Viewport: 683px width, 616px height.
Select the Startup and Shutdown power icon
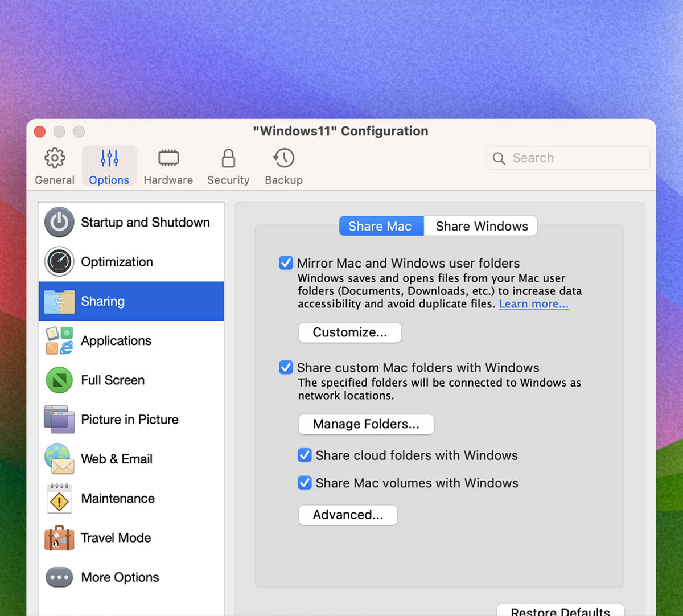point(59,222)
